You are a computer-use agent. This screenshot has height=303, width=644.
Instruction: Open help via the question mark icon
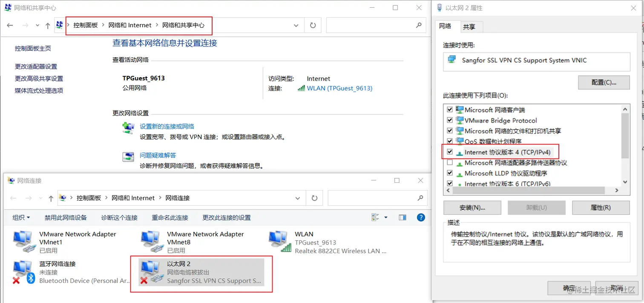point(421,217)
